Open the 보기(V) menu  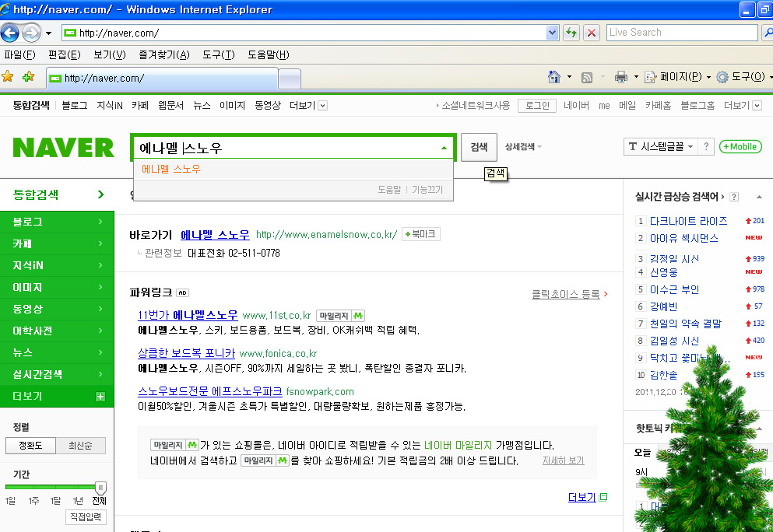click(x=110, y=54)
